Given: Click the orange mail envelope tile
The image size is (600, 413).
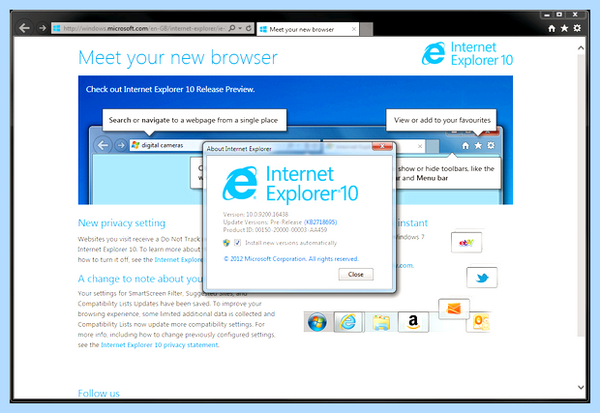Looking at the screenshot, I should click(454, 309).
